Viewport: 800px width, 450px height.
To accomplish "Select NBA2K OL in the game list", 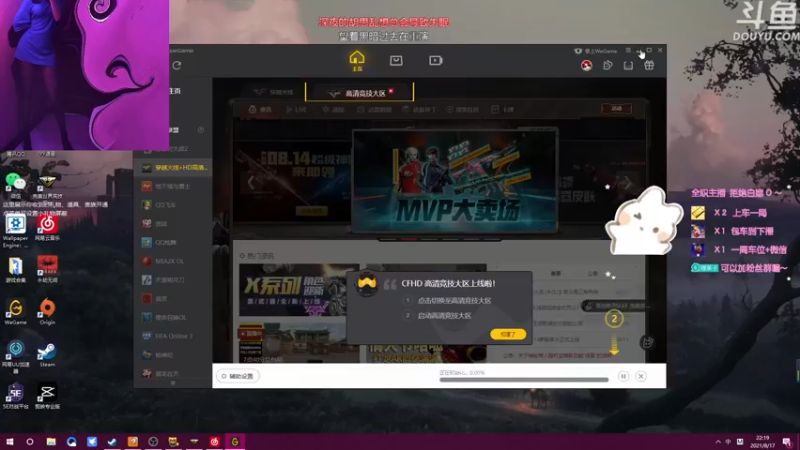I will click(173, 261).
